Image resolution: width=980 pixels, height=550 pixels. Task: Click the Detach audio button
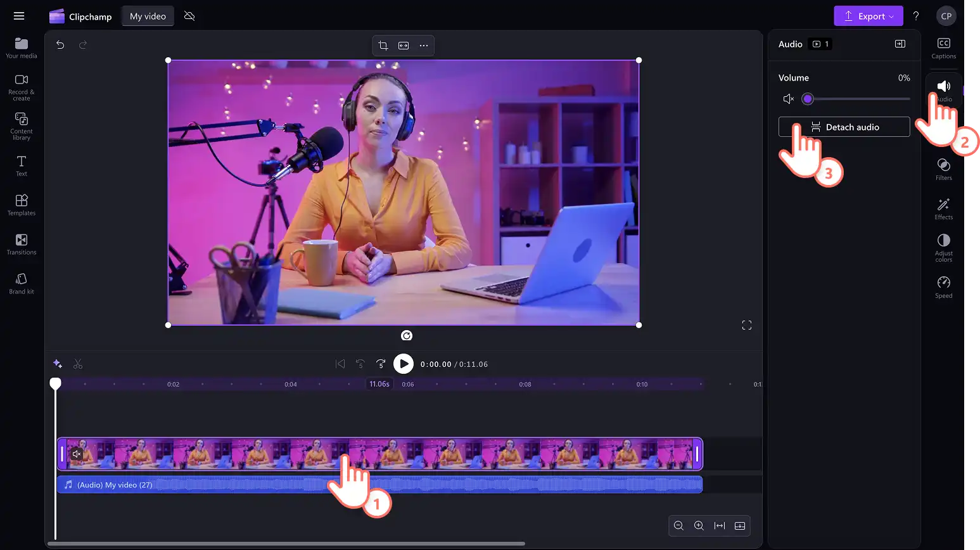click(x=844, y=127)
